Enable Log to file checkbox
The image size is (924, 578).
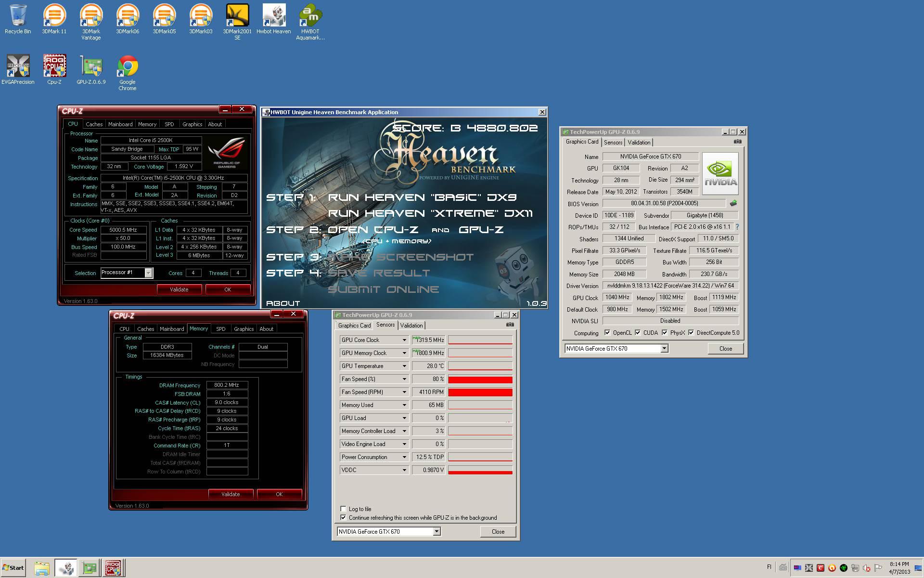(x=343, y=509)
